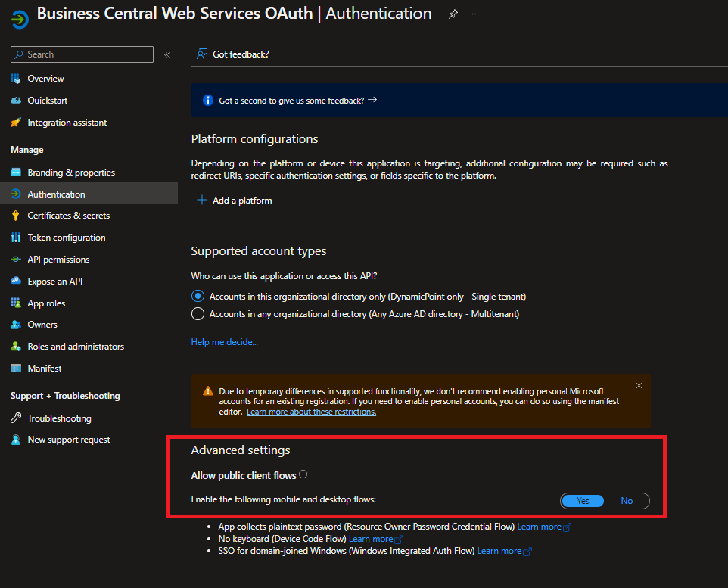The height and width of the screenshot is (588, 728).
Task: Click the Advanced settings heading
Action: click(x=241, y=450)
